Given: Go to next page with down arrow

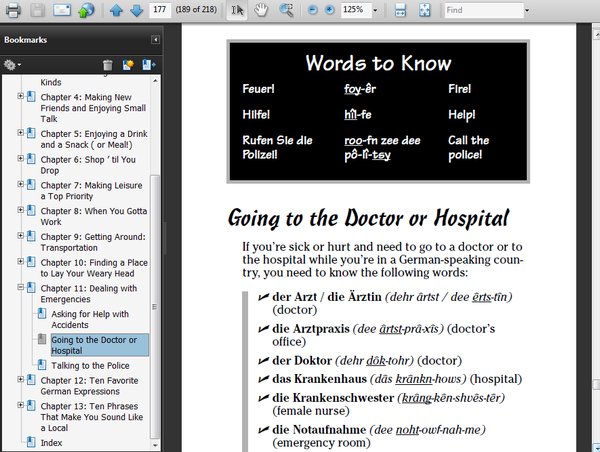Looking at the screenshot, I should [x=136, y=11].
